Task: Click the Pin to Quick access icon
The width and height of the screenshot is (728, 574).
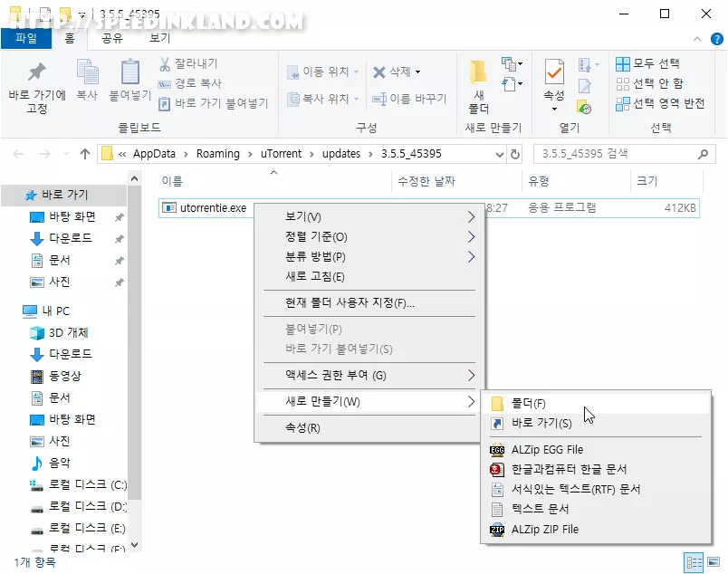Action: (37, 72)
